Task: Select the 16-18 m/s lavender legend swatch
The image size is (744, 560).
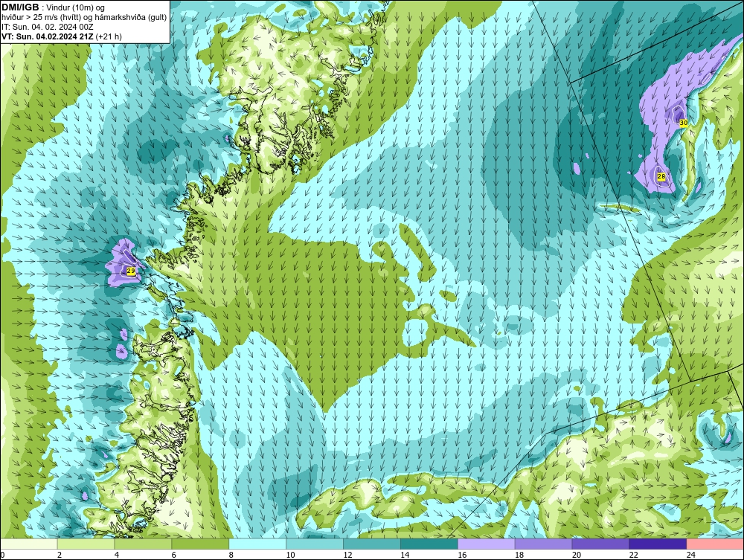Action: pyautogui.click(x=487, y=544)
